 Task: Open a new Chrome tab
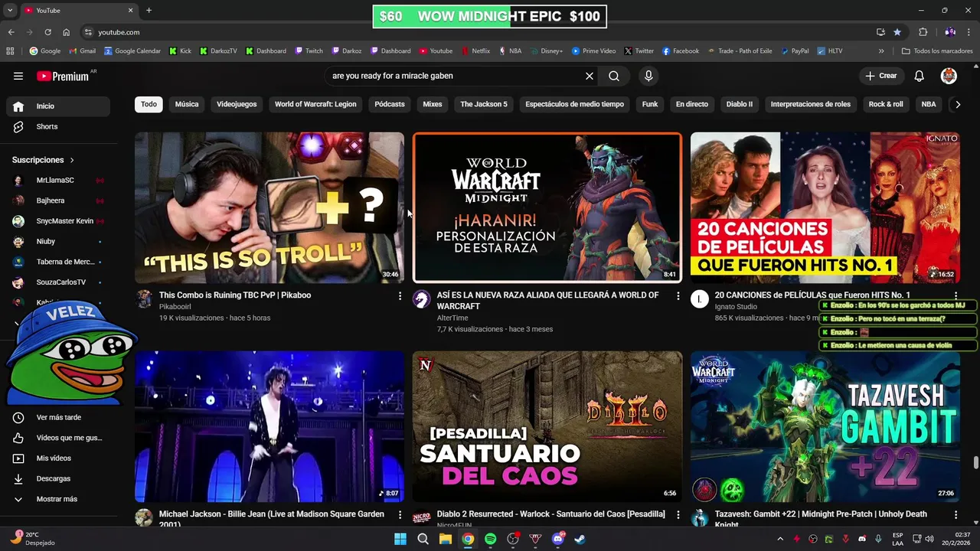(x=149, y=11)
